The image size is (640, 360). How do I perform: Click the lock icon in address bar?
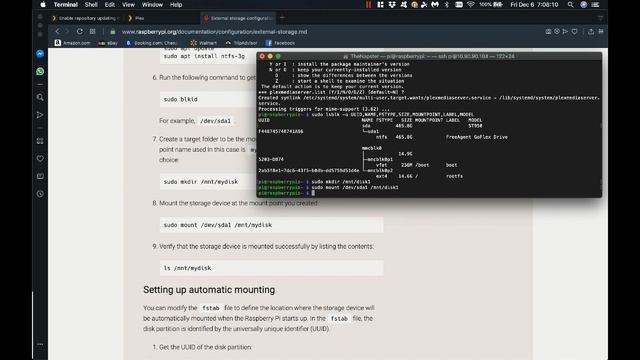[x=113, y=32]
